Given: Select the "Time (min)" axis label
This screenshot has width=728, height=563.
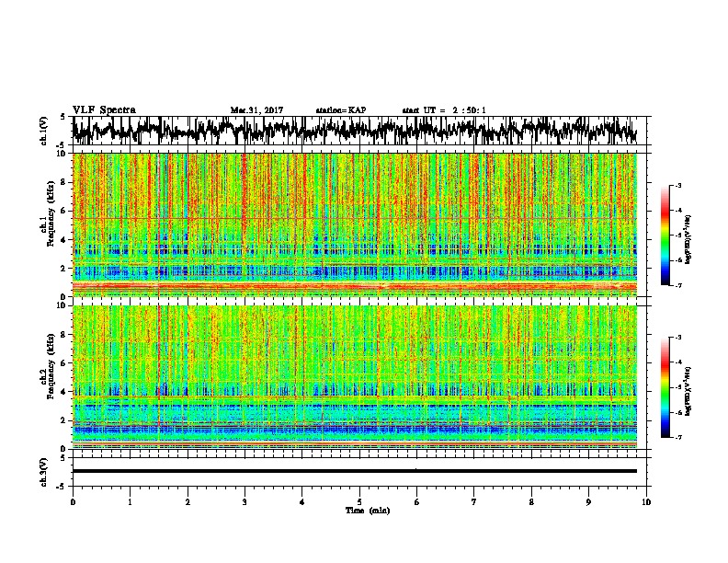Looking at the screenshot, I should click(368, 511).
